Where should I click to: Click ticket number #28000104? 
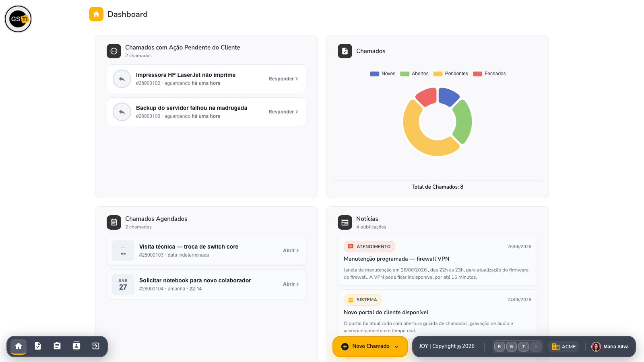(151, 289)
